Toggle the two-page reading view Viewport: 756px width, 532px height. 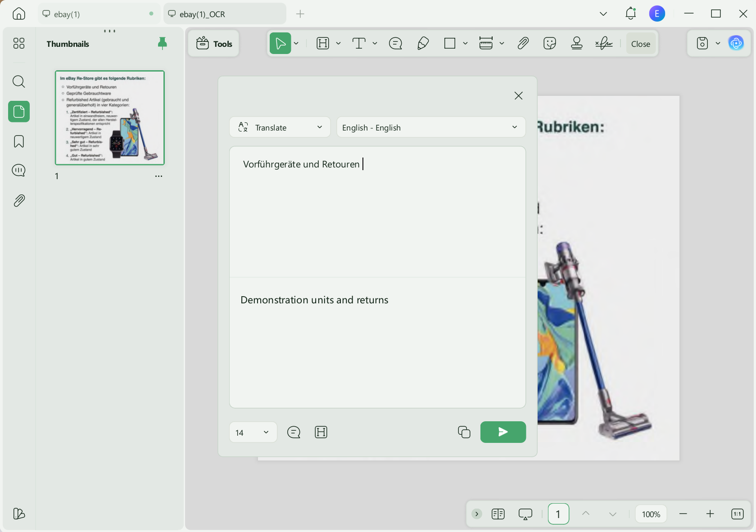pyautogui.click(x=498, y=514)
